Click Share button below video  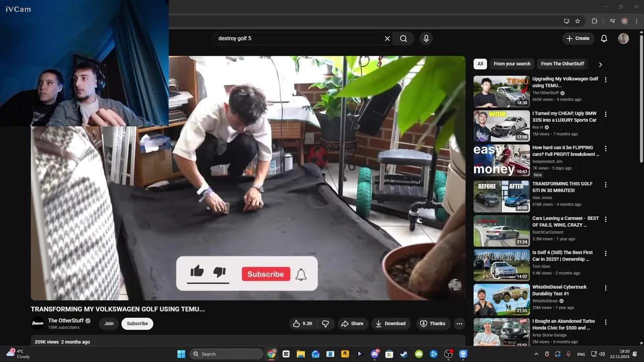tap(352, 323)
